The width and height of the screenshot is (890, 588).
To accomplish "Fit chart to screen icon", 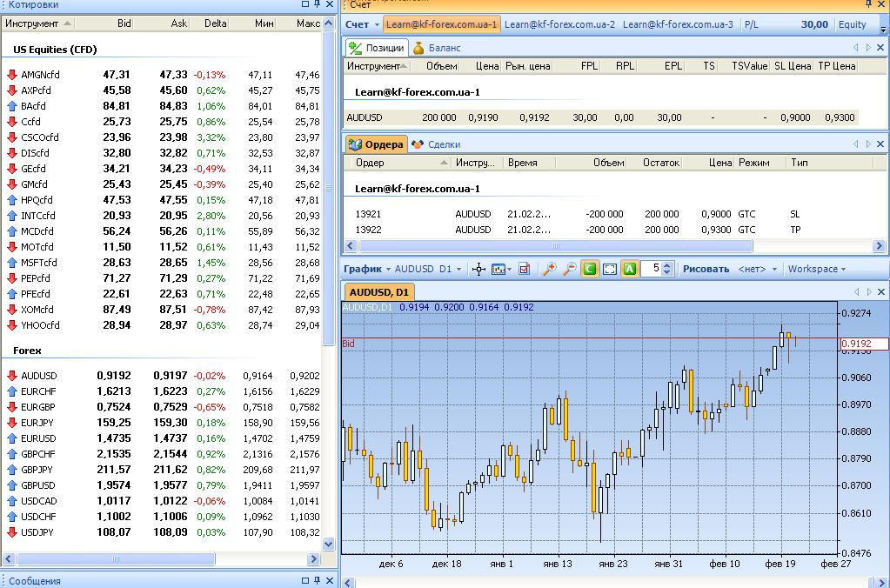I will tap(610, 269).
